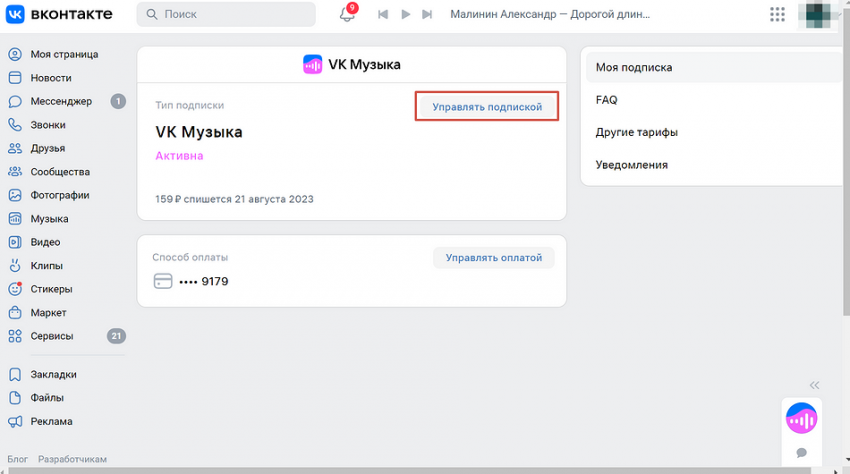Switch to the Другие тарифы section
The image size is (850, 474).
(637, 132)
